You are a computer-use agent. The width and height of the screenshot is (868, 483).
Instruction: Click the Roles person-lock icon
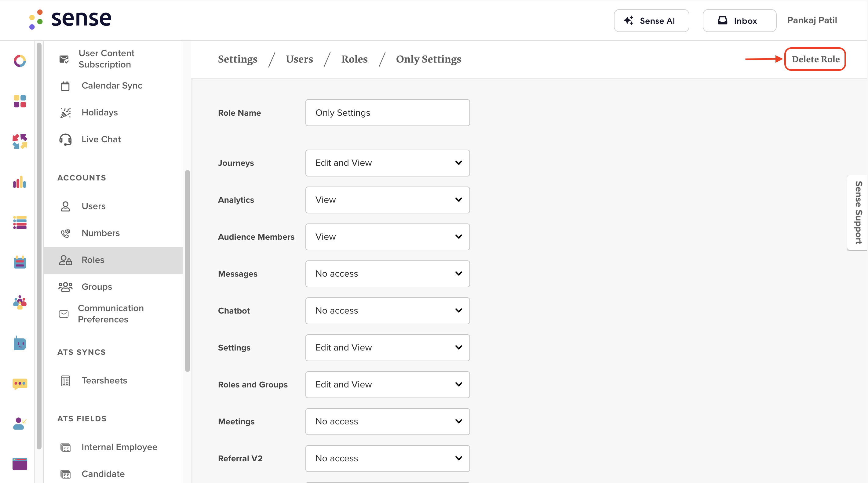[65, 260]
